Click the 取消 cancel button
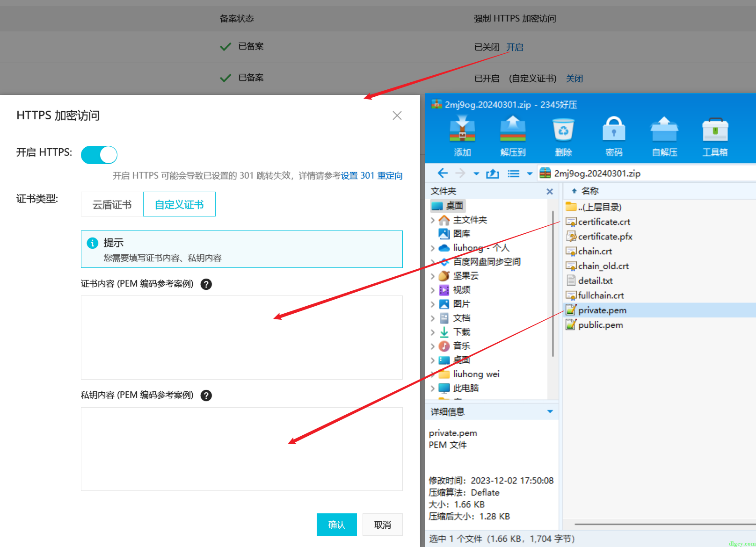The height and width of the screenshot is (547, 756). coord(383,525)
